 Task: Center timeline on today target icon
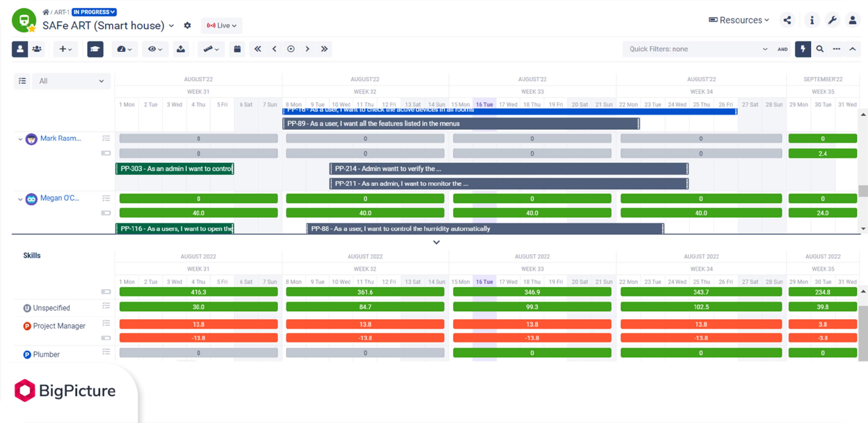291,49
